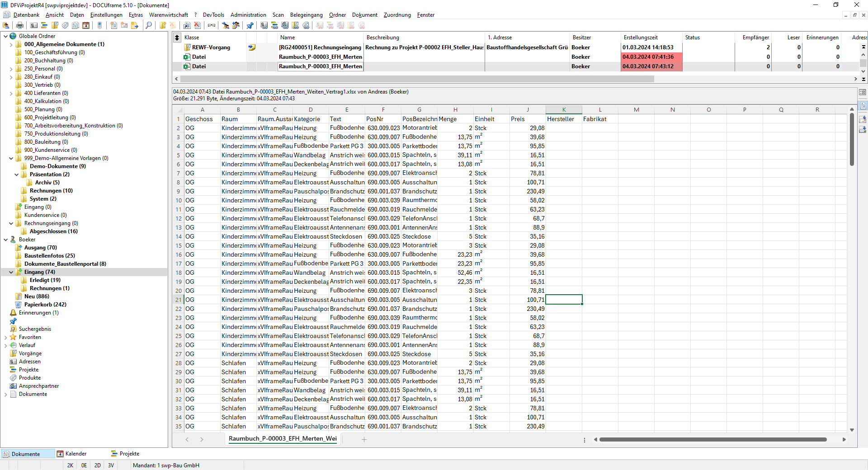
Task: Click the Name column header
Action: pos(321,38)
